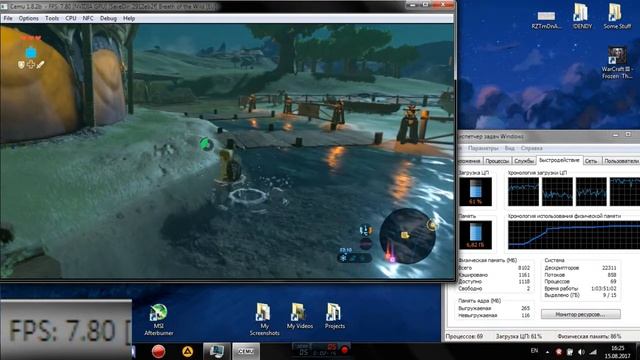
Task: Select the RZTmDnA desktop icon
Action: [546, 20]
